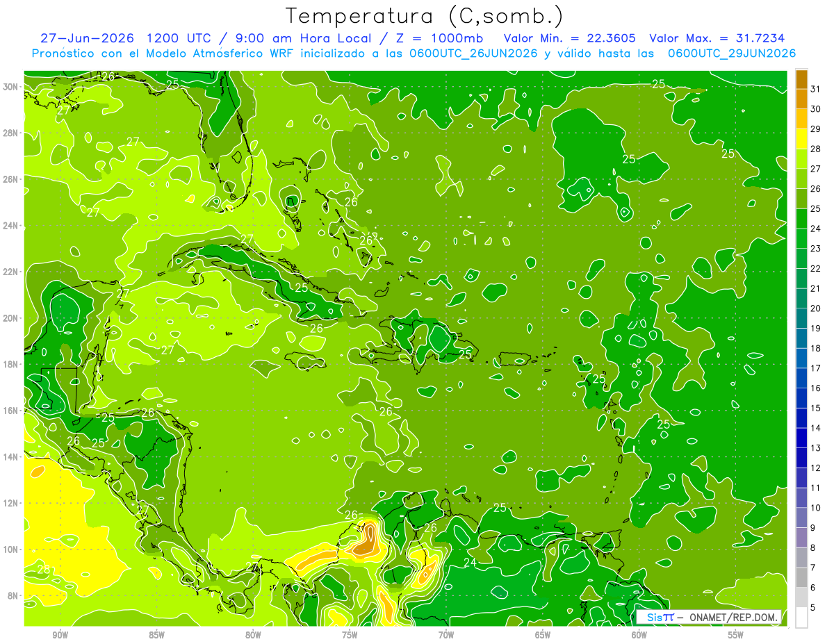Click the value 16 on the color scale
This screenshot has width=834, height=644.
[x=815, y=388]
